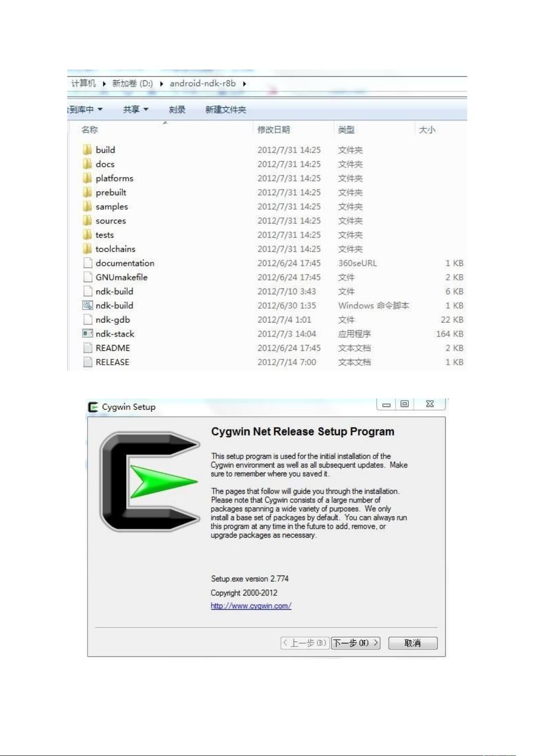Image resolution: width=535 pixels, height=756 pixels.
Task: Open the docs folder icon
Action: click(87, 164)
